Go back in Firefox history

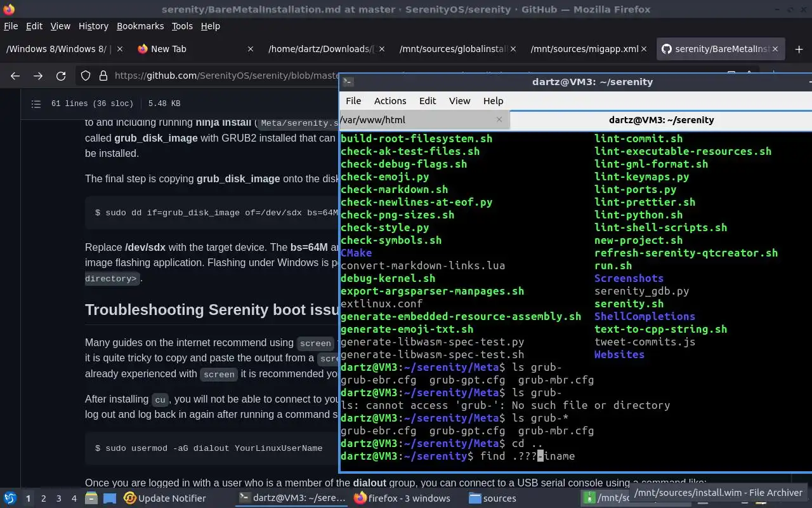15,76
